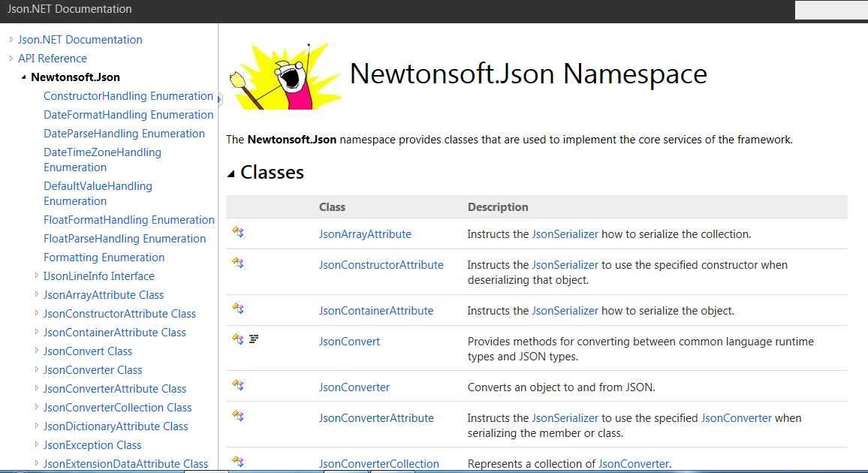Image resolution: width=868 pixels, height=473 pixels.
Task: Click the static member icon in JsonConvert row
Action: pyautogui.click(x=254, y=339)
